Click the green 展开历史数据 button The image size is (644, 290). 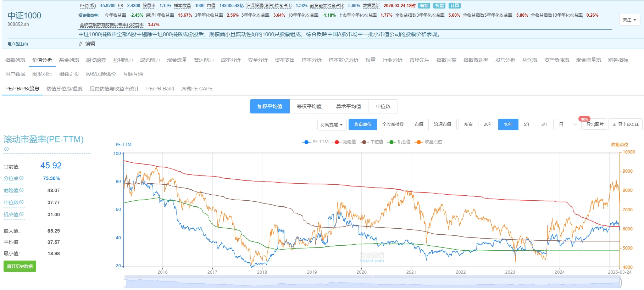point(20,266)
